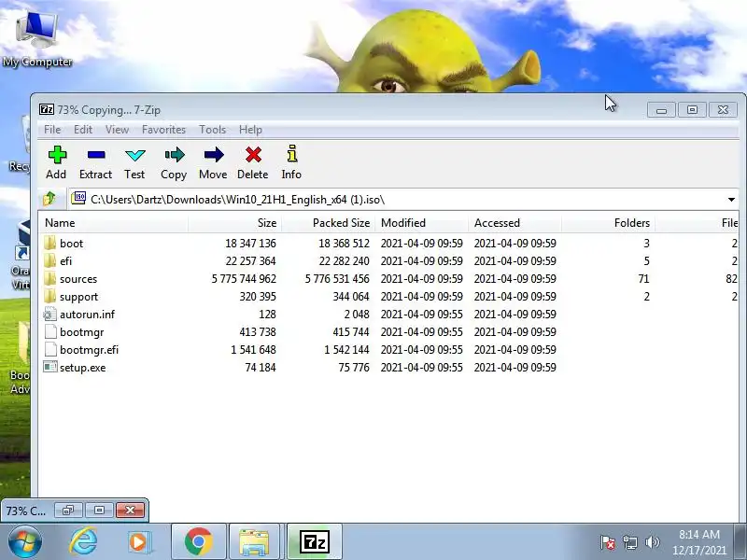747x560 pixels.
Task: Go up one folder level
Action: (x=49, y=199)
